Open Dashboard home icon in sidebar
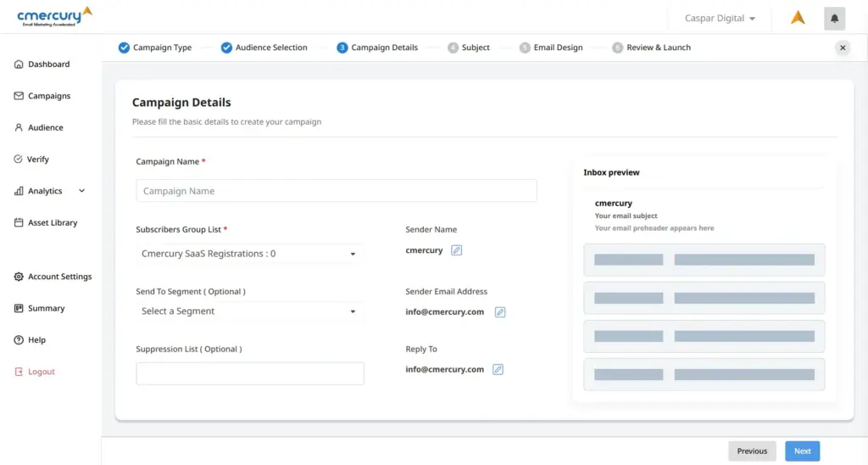The image size is (868, 465). click(x=19, y=64)
